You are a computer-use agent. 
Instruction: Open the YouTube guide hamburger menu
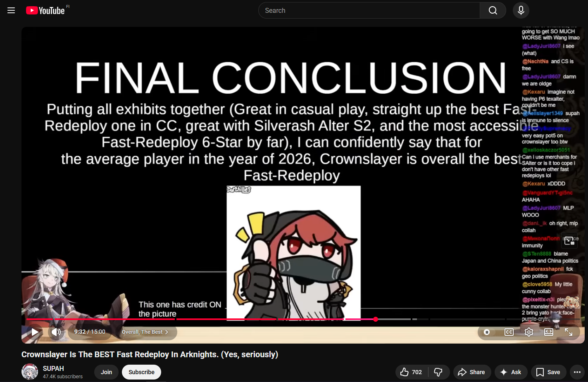pos(11,10)
